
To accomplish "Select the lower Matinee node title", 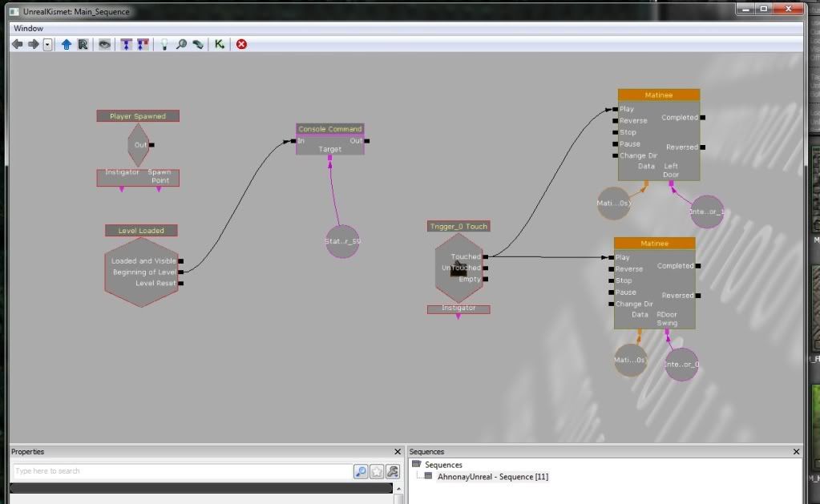I will (655, 244).
